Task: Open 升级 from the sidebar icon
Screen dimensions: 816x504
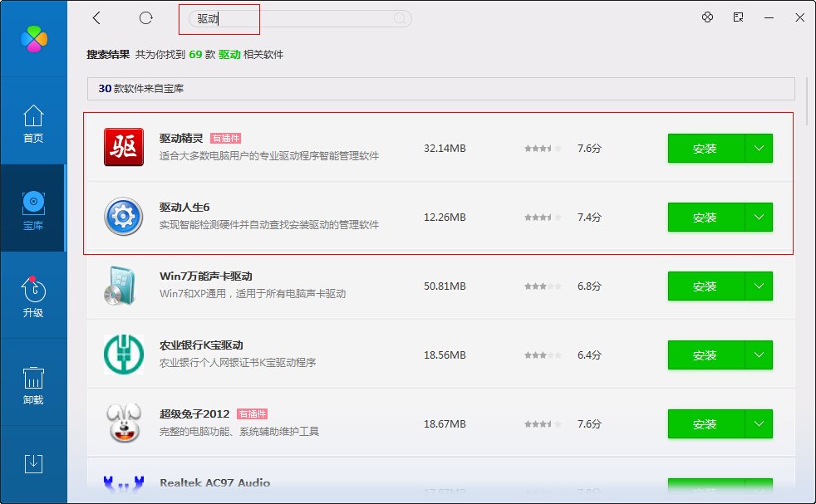Action: (x=34, y=295)
